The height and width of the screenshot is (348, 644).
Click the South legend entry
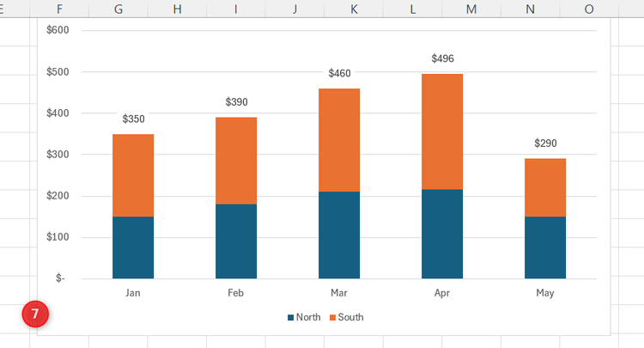click(347, 317)
